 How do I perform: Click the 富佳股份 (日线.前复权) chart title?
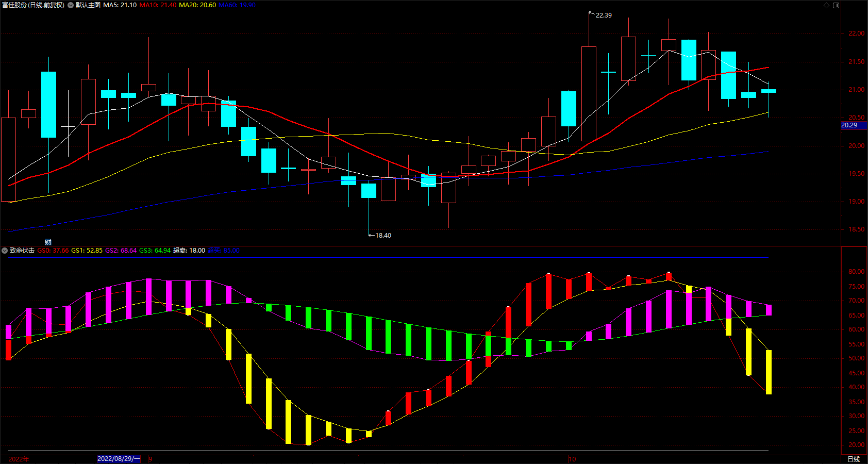[x=34, y=5]
